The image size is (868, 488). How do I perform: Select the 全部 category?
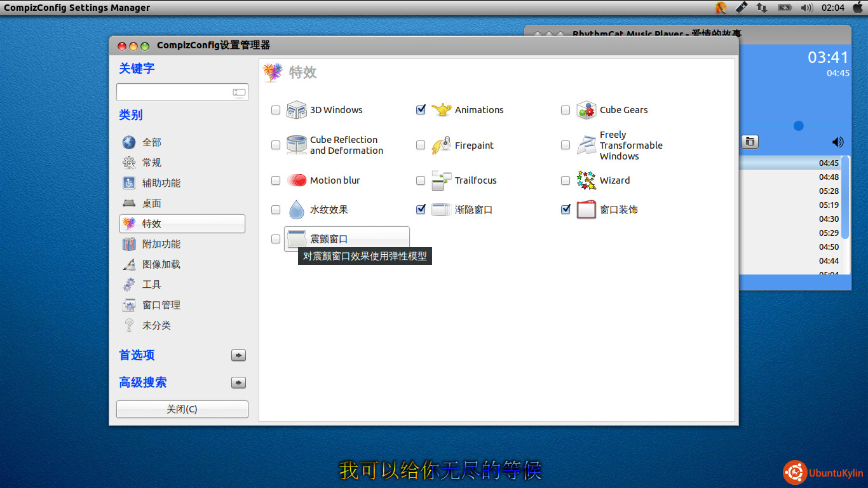coord(151,142)
